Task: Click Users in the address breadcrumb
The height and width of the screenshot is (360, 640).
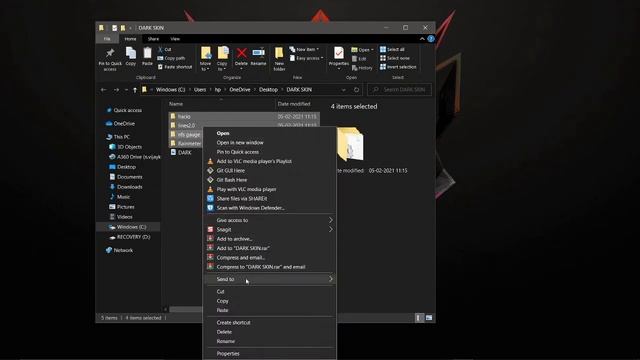Action: coord(200,89)
